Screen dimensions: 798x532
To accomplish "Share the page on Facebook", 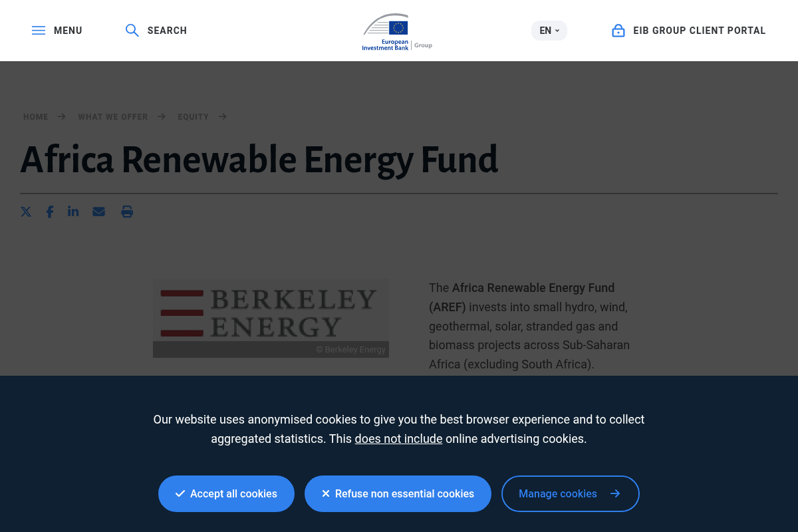I will (x=50, y=211).
